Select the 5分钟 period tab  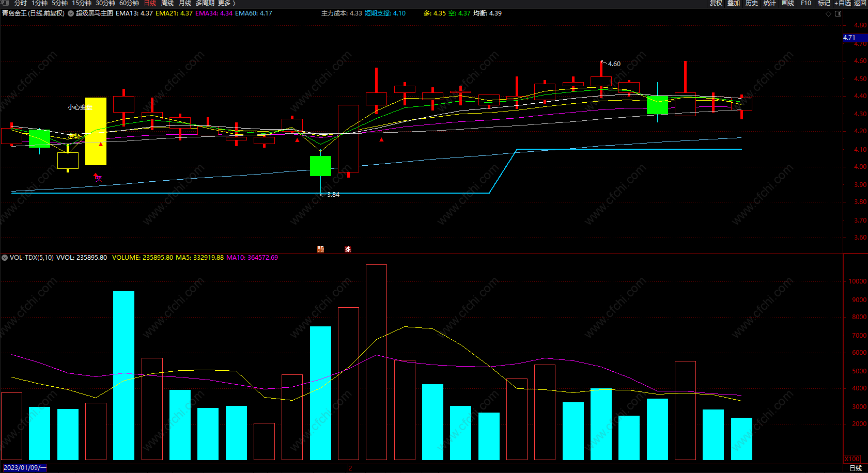coord(59,3)
